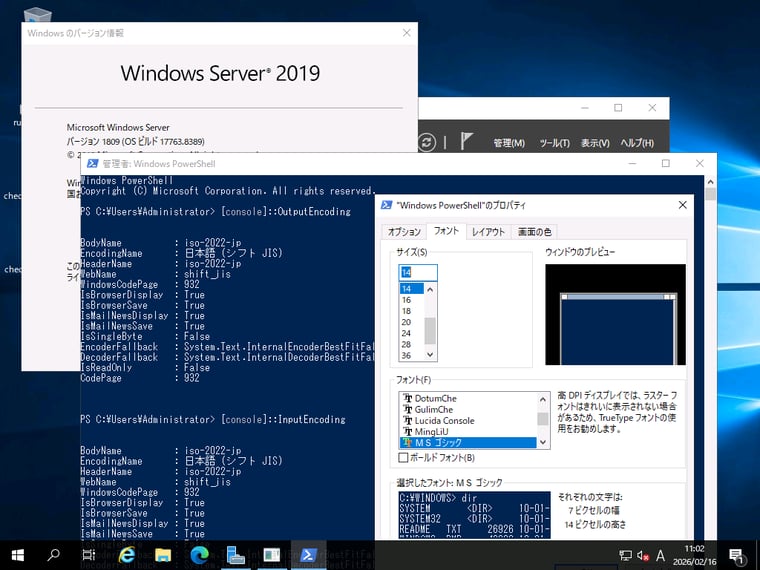Screen dimensions: 760x570
Task: Switch to the 画面の色 tab
Action: point(534,232)
